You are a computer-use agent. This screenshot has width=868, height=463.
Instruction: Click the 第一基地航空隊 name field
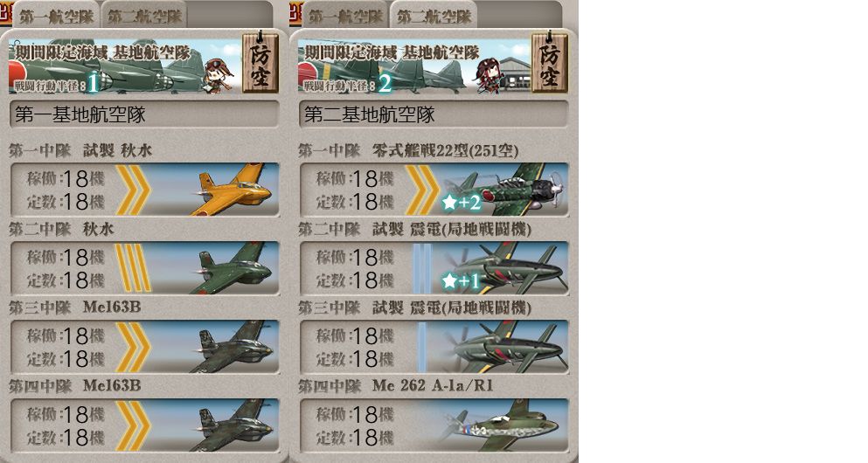click(x=144, y=114)
